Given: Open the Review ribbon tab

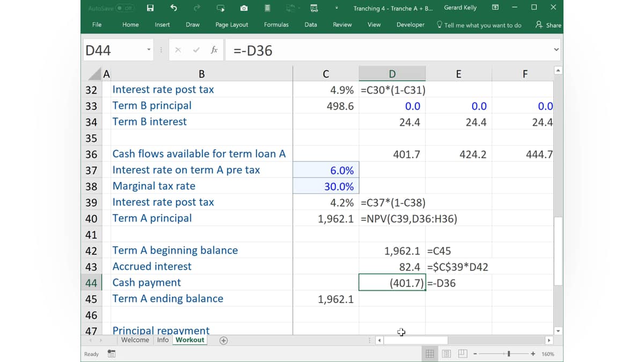Looking at the screenshot, I should [342, 25].
